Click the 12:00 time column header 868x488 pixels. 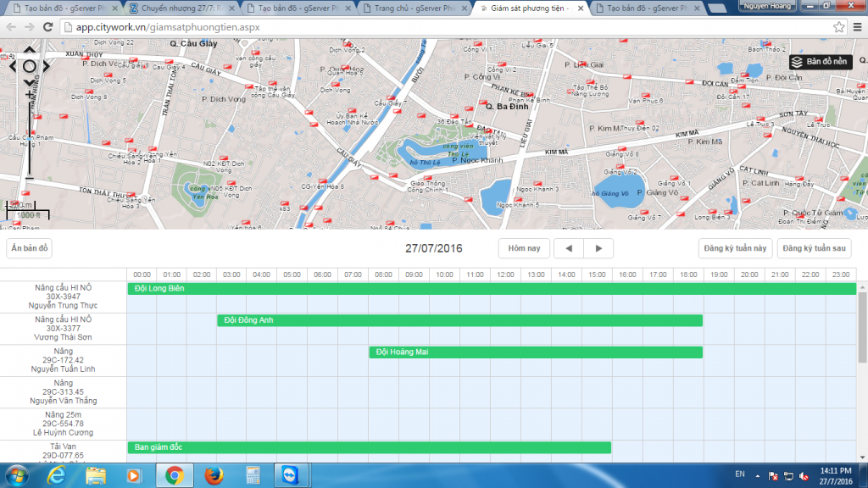[x=505, y=274]
